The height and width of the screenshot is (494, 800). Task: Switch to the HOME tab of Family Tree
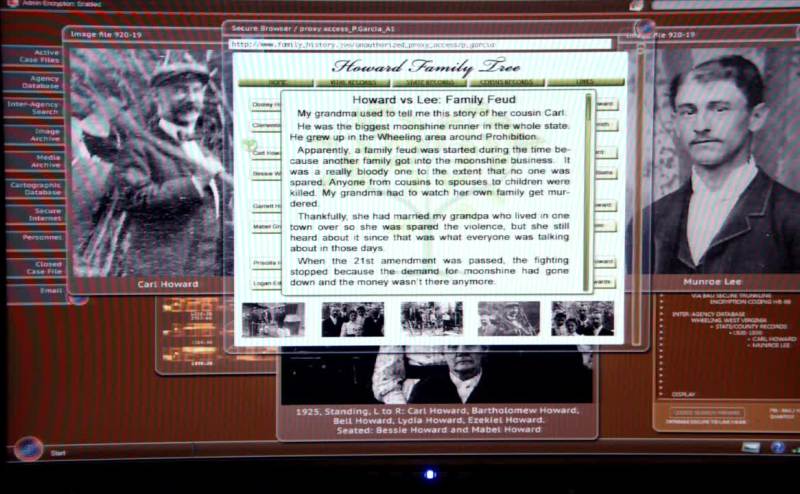pos(275,82)
